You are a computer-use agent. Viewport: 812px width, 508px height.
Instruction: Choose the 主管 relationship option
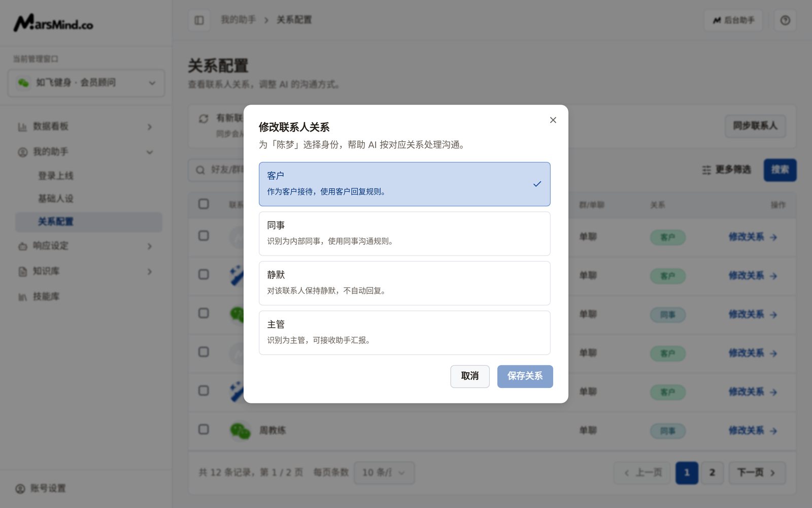click(x=404, y=333)
